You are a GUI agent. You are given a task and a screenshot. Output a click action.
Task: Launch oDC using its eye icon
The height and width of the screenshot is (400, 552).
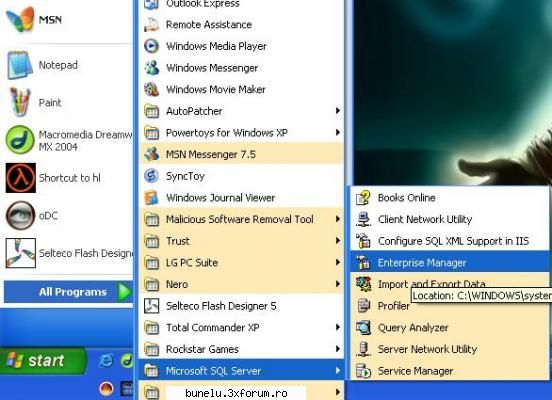click(x=20, y=215)
